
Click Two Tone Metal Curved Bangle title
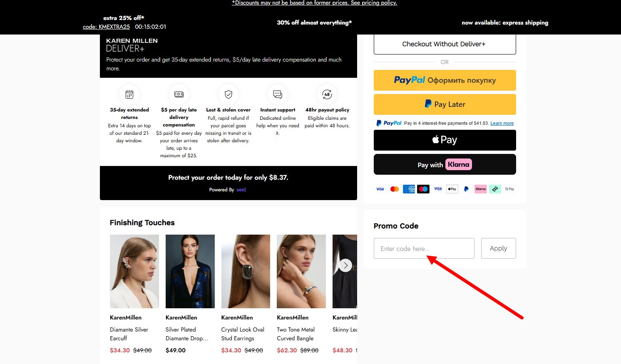pos(296,334)
